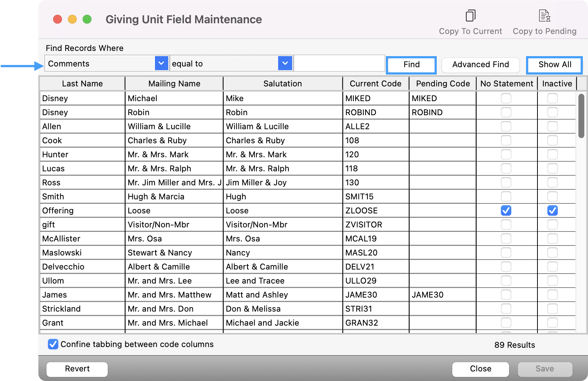Open the 'equal to' operator dropdown
The image size is (588, 381).
285,63
